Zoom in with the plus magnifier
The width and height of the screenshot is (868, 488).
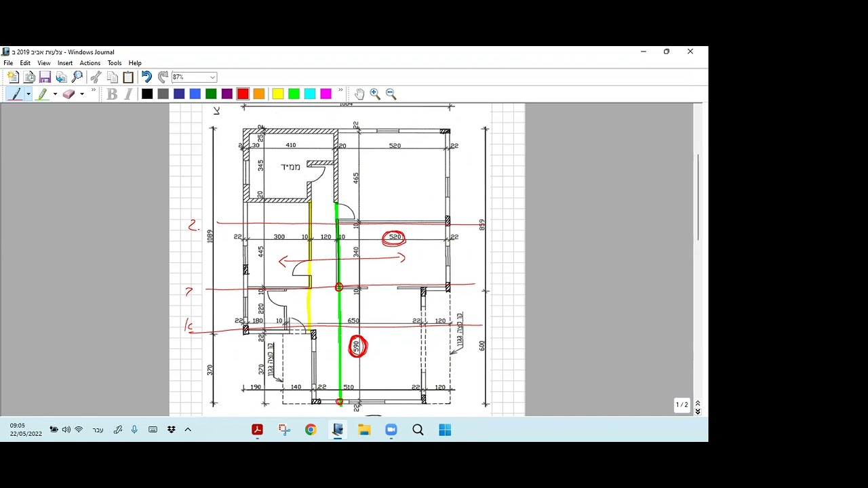click(375, 94)
